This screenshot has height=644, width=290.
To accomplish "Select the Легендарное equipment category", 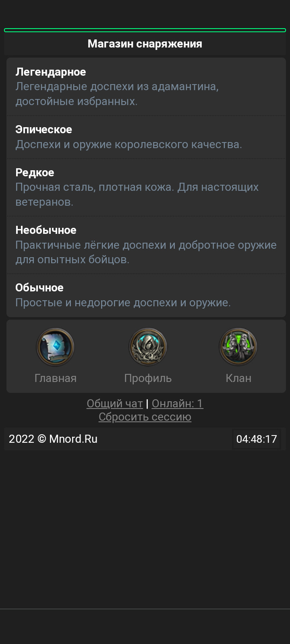I will tap(146, 87).
